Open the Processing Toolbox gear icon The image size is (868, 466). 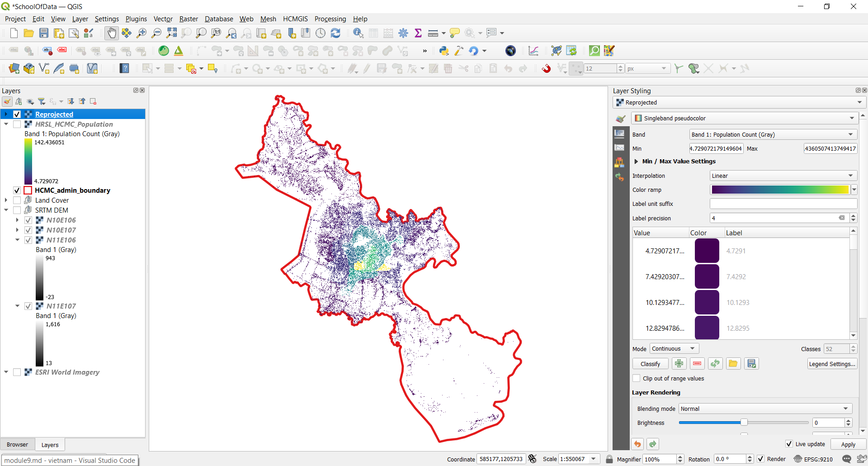(403, 33)
